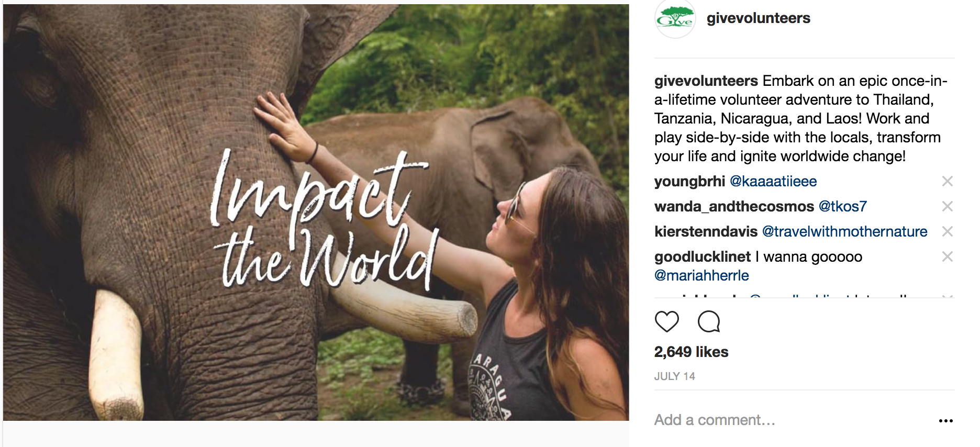Open the goodlucklinet commenter profile

702,257
